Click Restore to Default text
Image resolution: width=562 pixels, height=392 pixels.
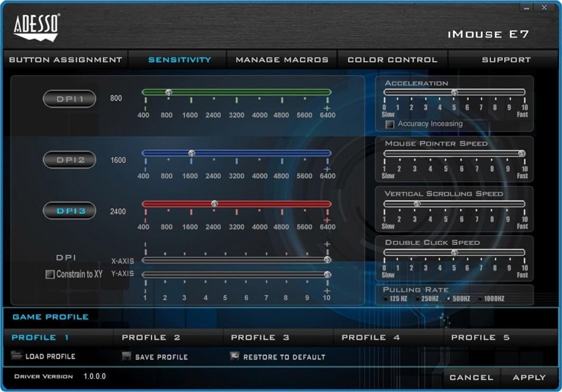click(x=284, y=357)
